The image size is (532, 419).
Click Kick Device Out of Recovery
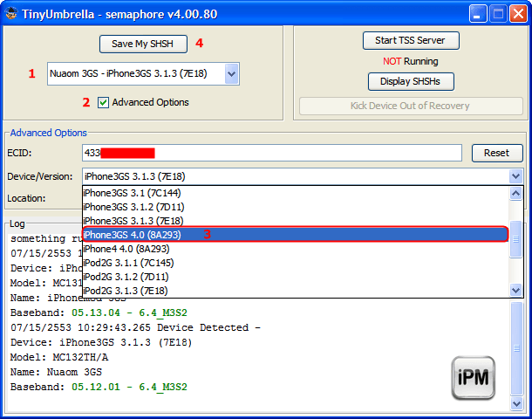coord(411,106)
